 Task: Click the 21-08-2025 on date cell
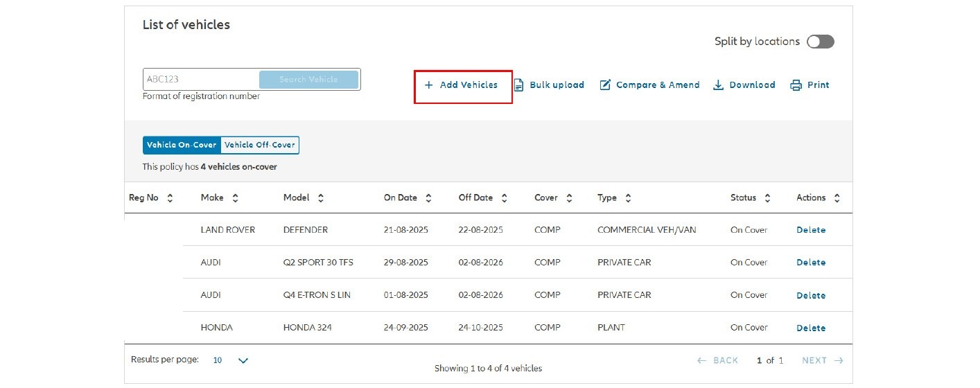point(406,230)
